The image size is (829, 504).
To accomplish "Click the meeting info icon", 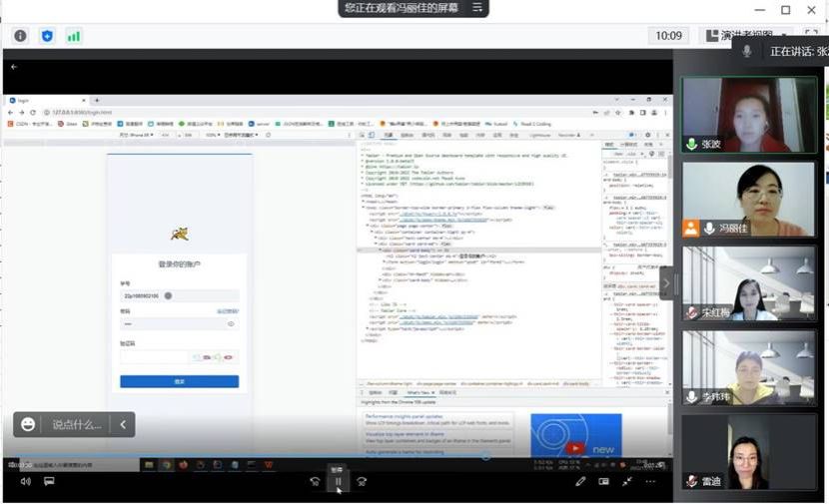I will coord(20,36).
